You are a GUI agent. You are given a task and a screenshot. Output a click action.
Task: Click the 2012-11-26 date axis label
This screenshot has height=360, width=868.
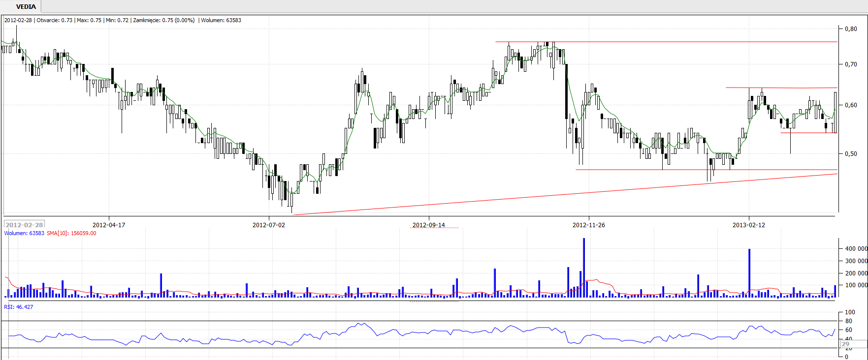(x=589, y=225)
